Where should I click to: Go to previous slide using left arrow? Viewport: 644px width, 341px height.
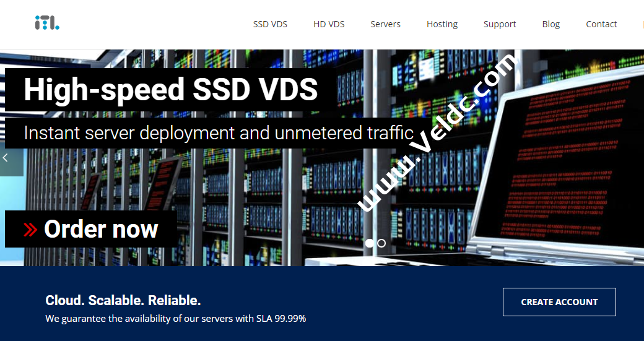click(6, 158)
